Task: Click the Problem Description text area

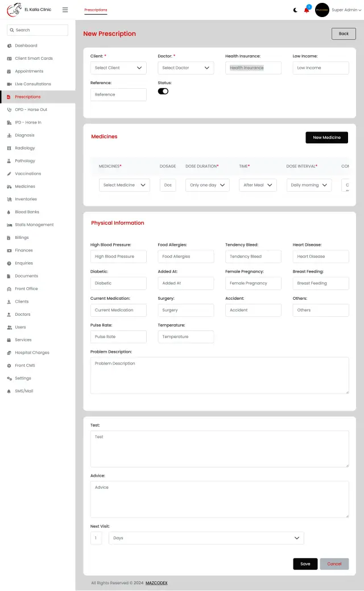Action: coord(220,375)
